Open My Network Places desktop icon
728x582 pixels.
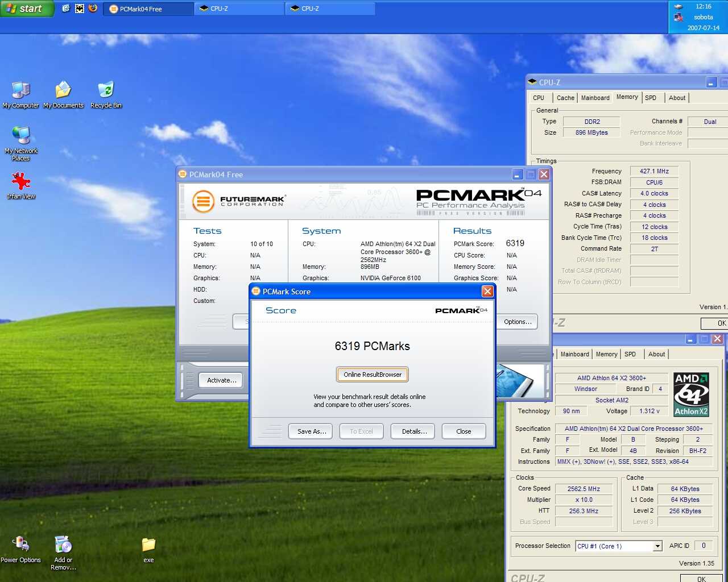point(21,143)
